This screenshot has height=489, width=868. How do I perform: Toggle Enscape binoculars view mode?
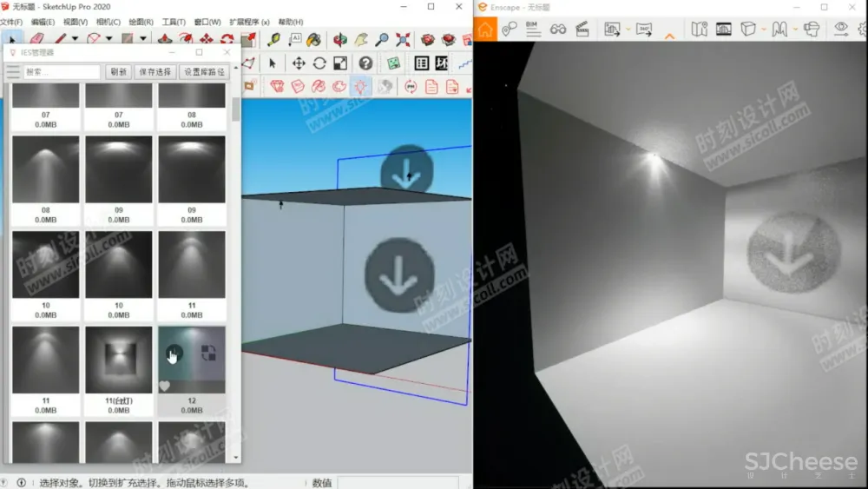557,29
